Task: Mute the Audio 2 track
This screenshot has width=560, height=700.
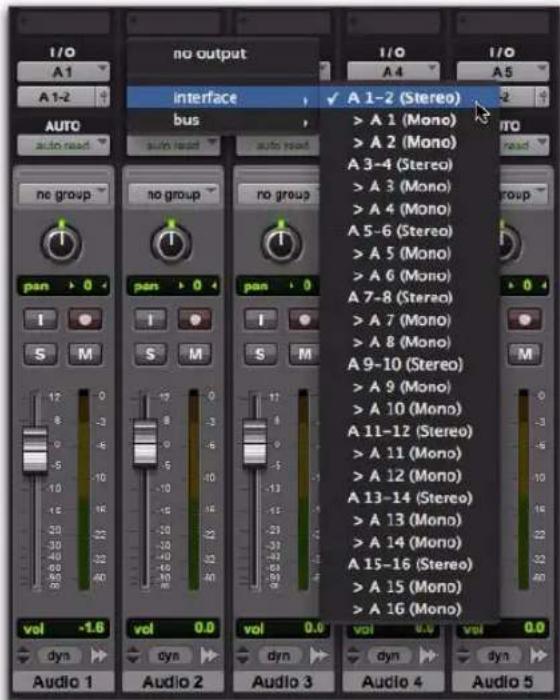Action: (x=195, y=354)
